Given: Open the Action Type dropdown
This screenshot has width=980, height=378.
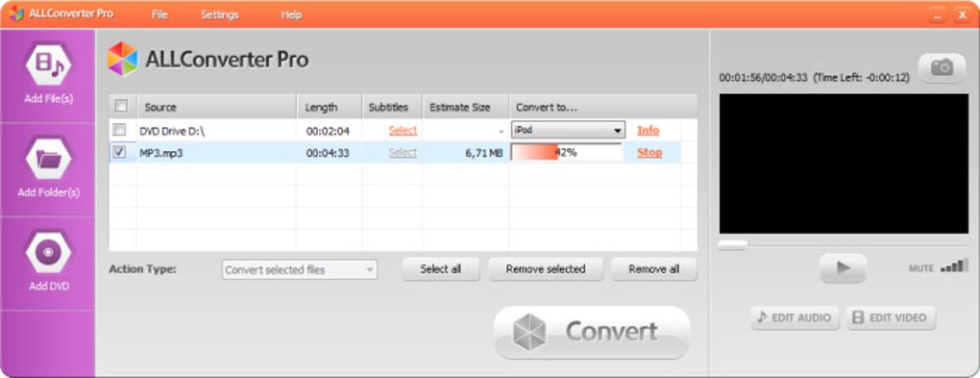Looking at the screenshot, I should point(300,269).
